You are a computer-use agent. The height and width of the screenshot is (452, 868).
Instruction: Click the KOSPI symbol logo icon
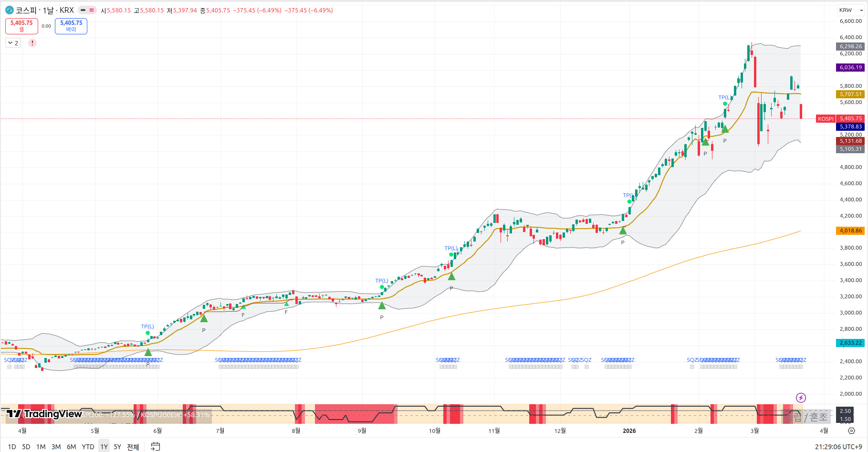(x=9, y=10)
